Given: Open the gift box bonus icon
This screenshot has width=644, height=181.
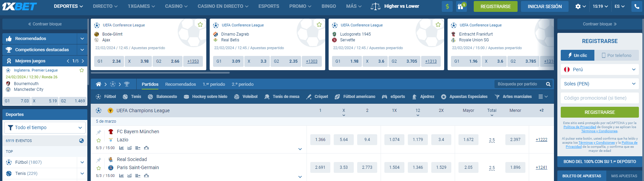Looking at the screenshot, I should [x=461, y=6].
